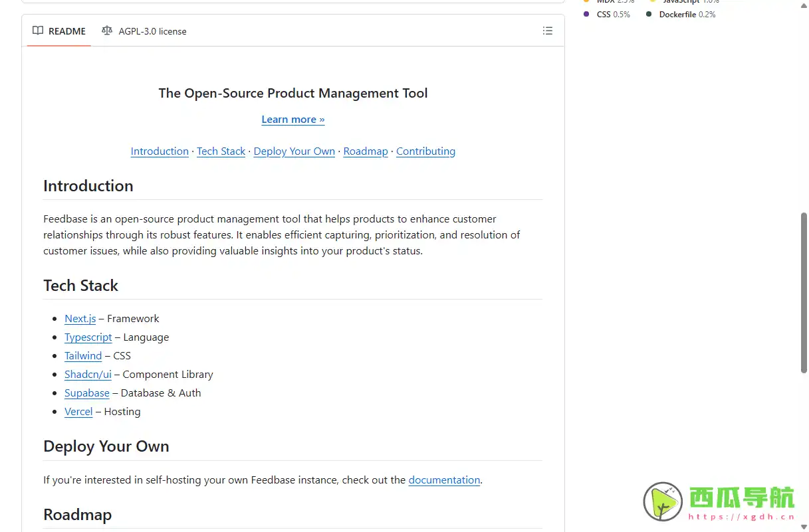
Task: Open the README outline list icon
Action: 547,31
